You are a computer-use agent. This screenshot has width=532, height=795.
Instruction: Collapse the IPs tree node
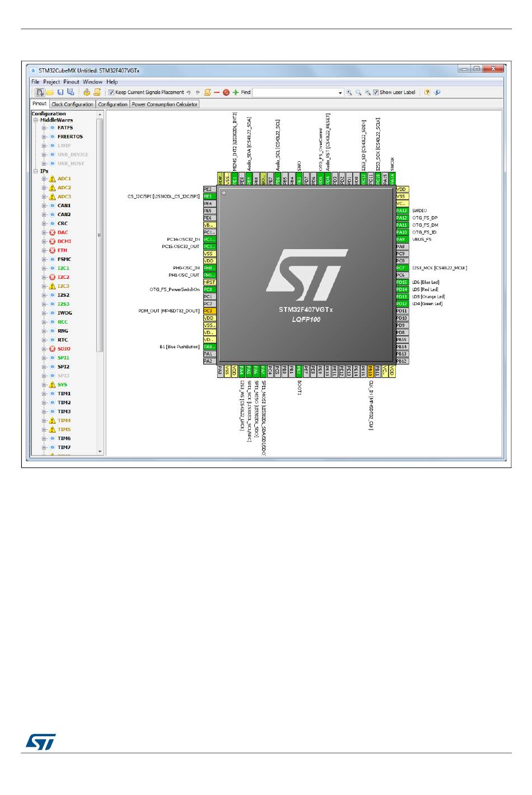[x=35, y=171]
